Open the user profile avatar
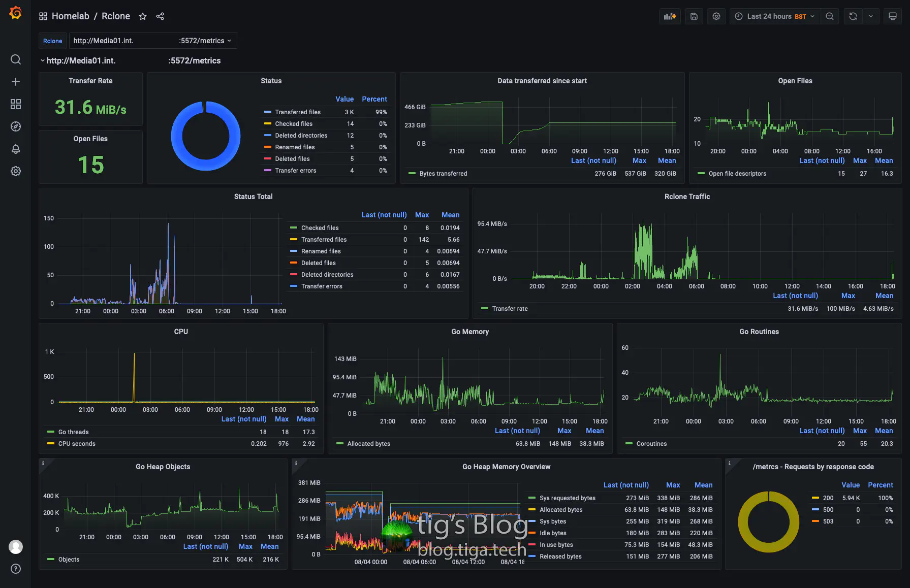Image resolution: width=910 pixels, height=588 pixels. [x=16, y=546]
